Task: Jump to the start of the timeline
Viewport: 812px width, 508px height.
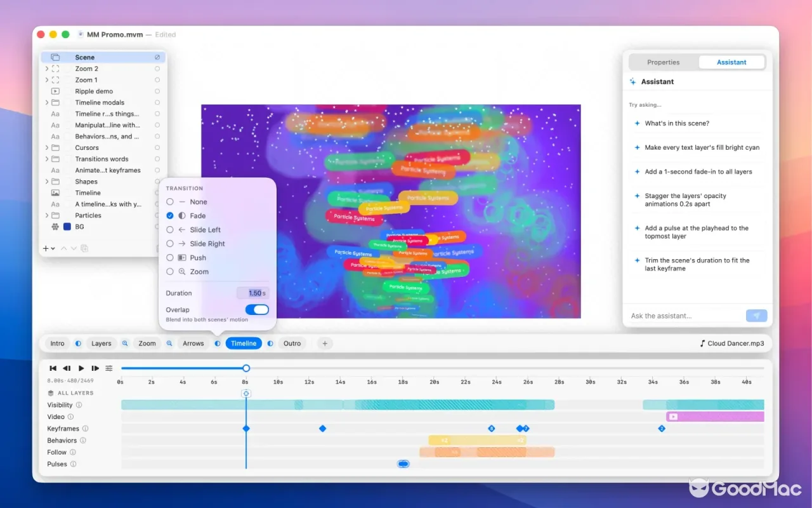Action: pyautogui.click(x=53, y=368)
